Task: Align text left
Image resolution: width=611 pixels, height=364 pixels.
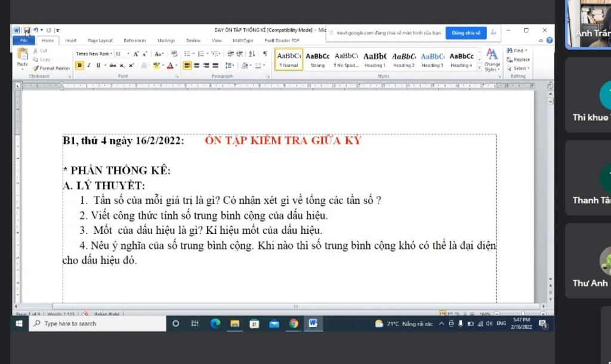Action: pos(187,66)
